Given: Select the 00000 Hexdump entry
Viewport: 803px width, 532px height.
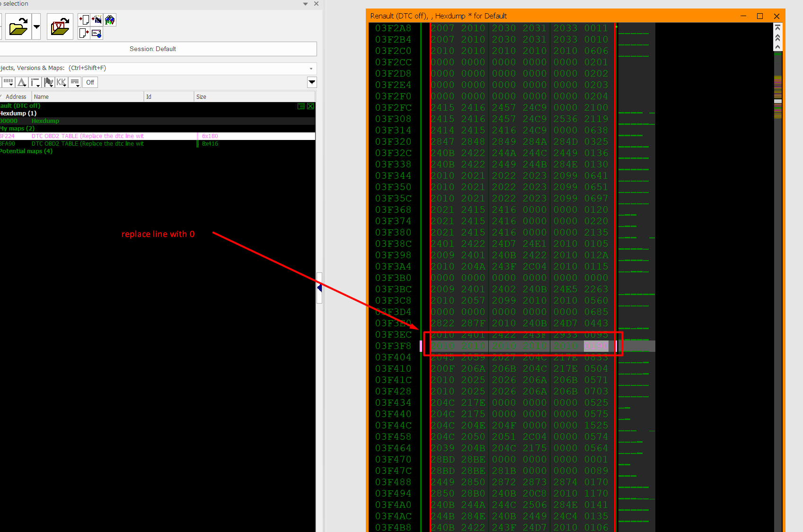Looking at the screenshot, I should (x=158, y=121).
